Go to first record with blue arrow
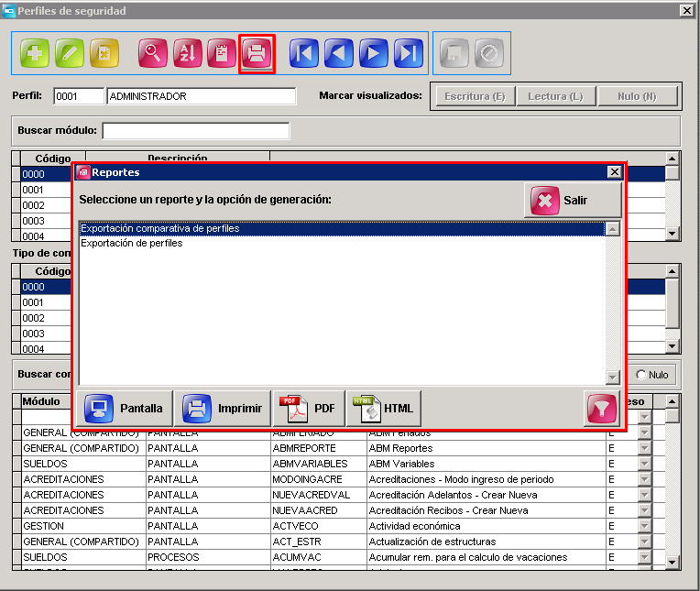 coord(304,53)
